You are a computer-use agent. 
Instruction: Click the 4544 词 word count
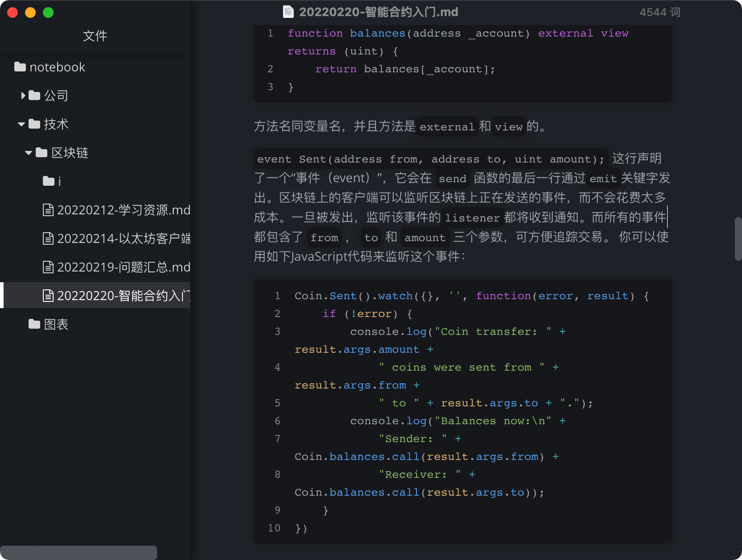point(660,12)
